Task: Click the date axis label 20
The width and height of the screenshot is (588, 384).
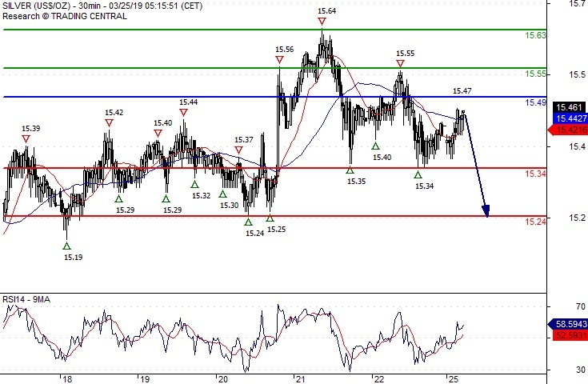Action: pos(222,379)
